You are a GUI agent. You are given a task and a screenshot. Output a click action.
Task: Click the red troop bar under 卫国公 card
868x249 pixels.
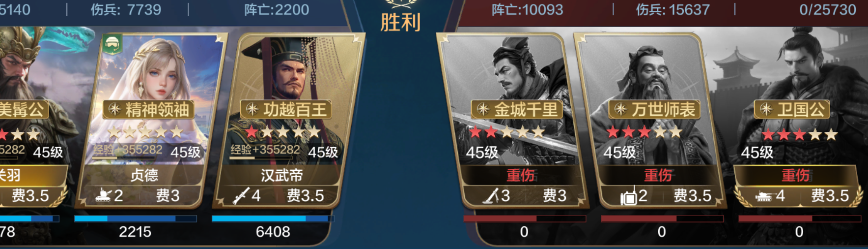point(799,218)
